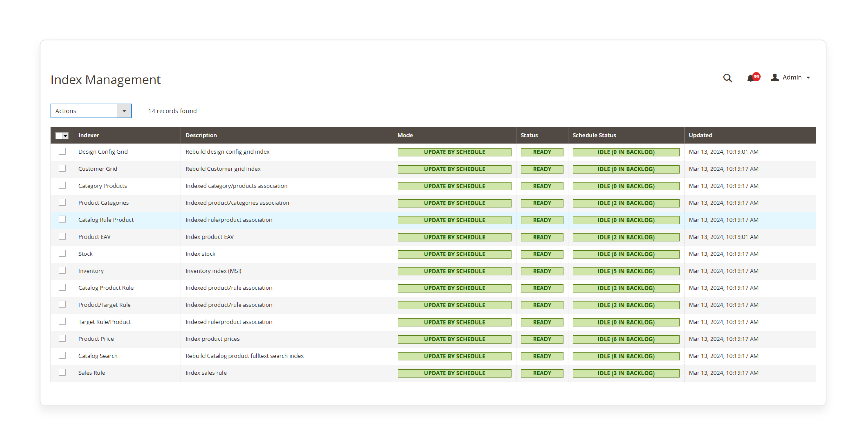Check the Target Rule/Product checkbox

click(62, 321)
